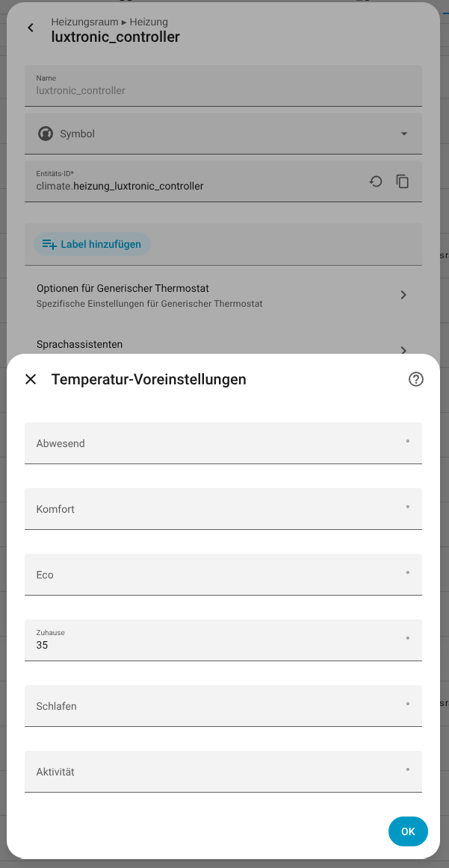Screen dimensions: 449x868
Task: Reset the entity ID with restore icon
Action: coord(376,181)
